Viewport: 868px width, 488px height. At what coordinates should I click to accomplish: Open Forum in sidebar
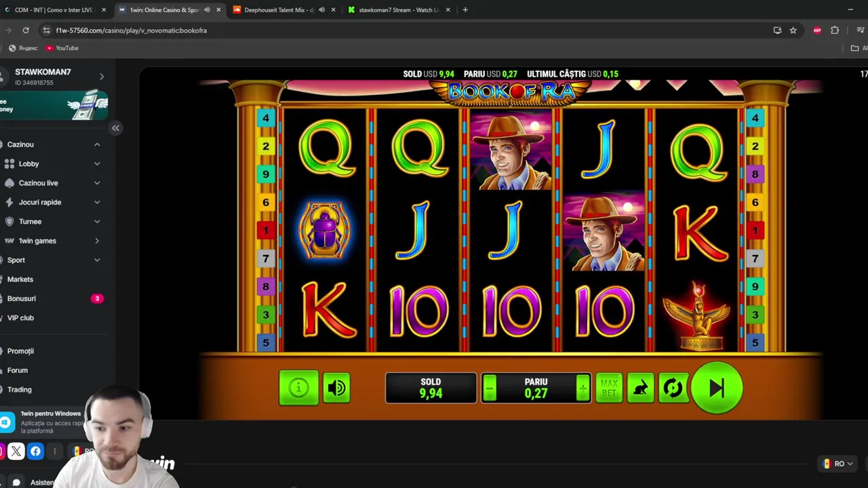[x=18, y=370]
